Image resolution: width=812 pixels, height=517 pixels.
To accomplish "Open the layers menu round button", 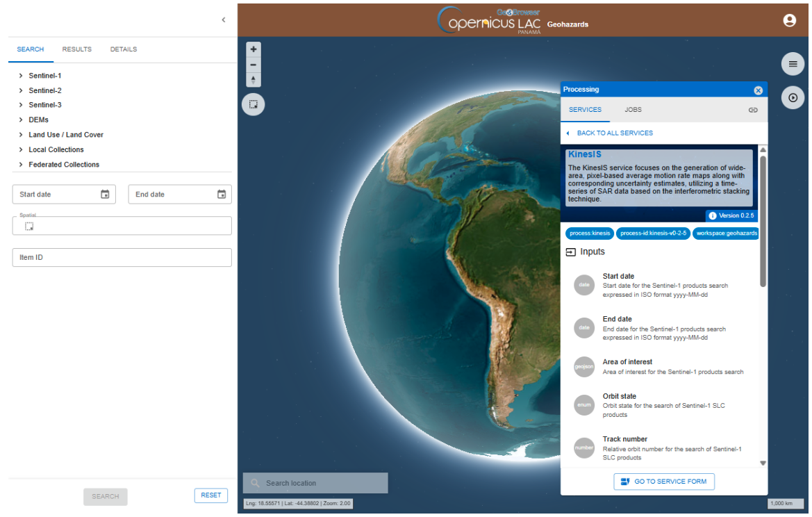I will click(x=793, y=65).
